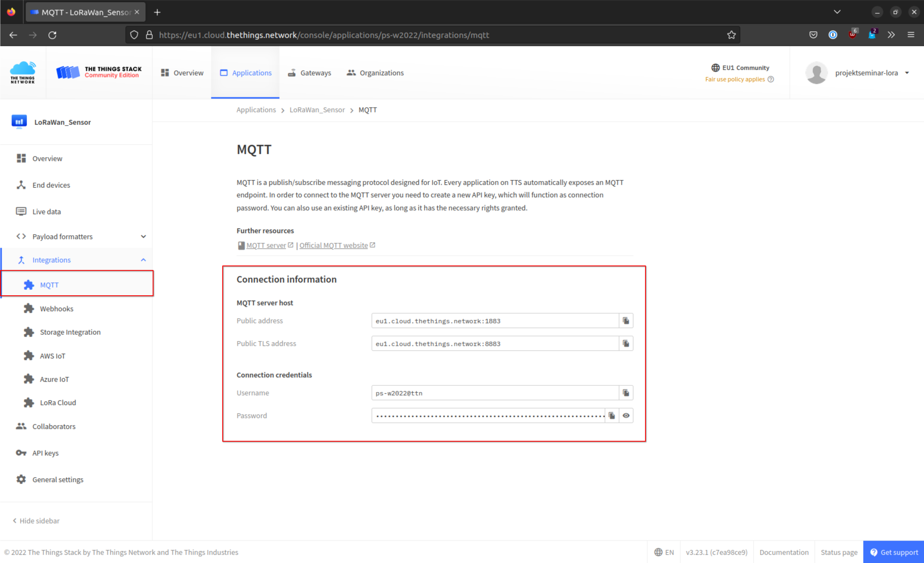924x563 pixels.
Task: Click the Public TLS address input field
Action: (x=495, y=344)
